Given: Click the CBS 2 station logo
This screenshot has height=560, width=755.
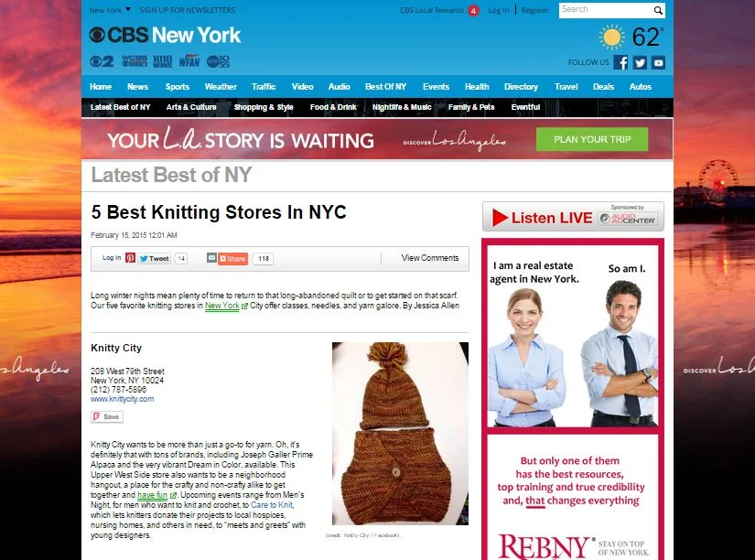Looking at the screenshot, I should coord(102,61).
